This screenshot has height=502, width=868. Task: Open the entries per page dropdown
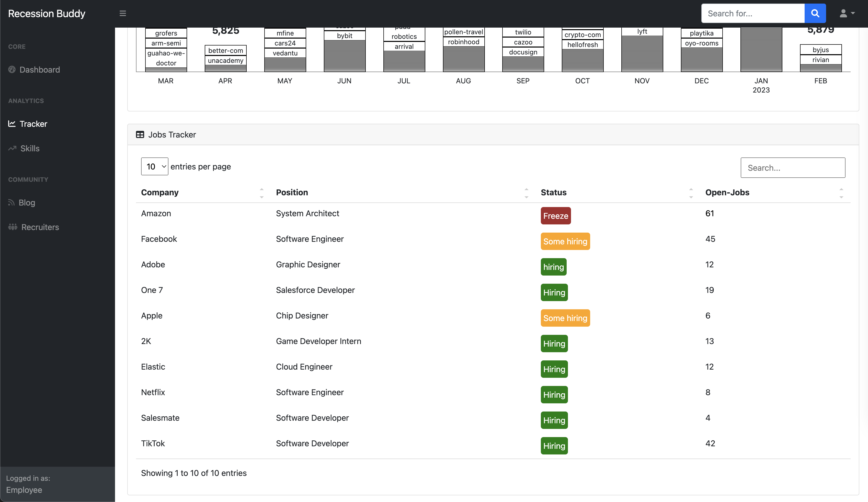(x=154, y=167)
